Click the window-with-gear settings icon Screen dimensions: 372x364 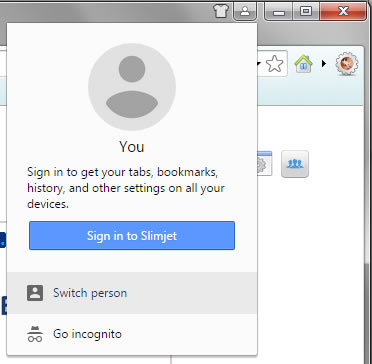[265, 164]
